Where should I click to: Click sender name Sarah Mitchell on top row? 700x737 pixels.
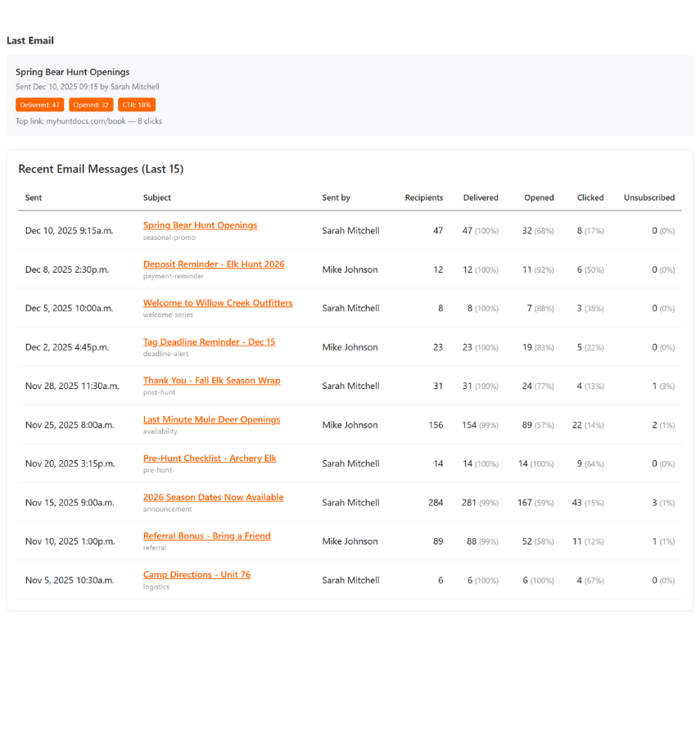coord(350,230)
